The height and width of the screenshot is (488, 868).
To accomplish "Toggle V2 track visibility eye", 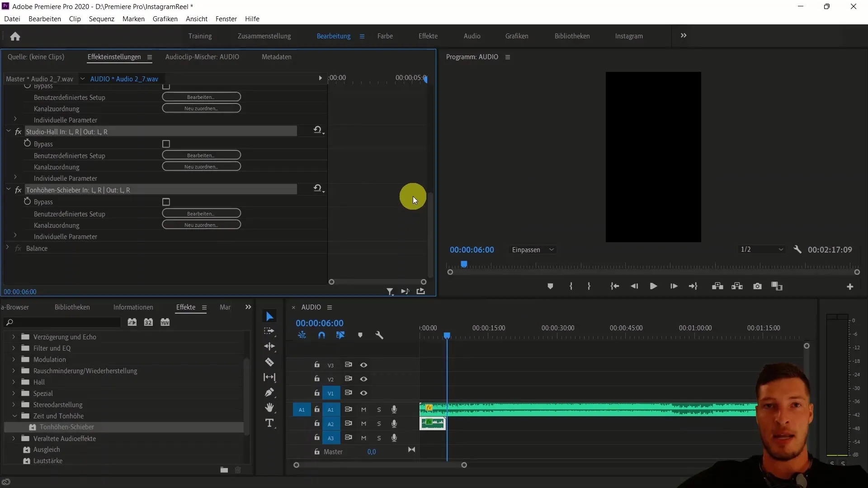I will pyautogui.click(x=363, y=379).
